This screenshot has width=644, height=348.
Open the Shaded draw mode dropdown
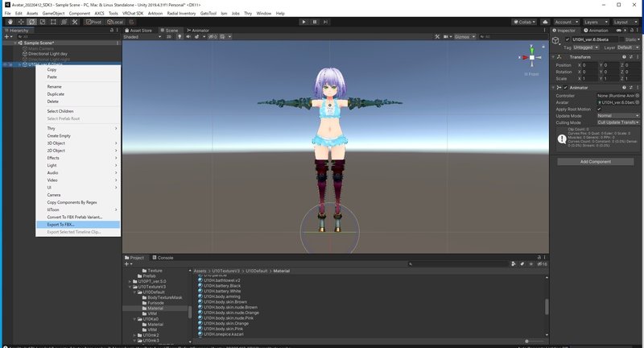[x=142, y=36]
